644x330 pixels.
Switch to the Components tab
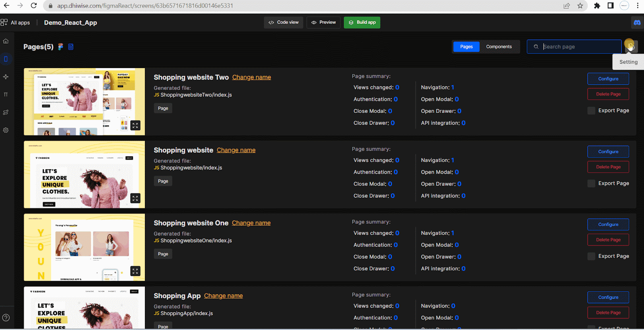tap(499, 47)
